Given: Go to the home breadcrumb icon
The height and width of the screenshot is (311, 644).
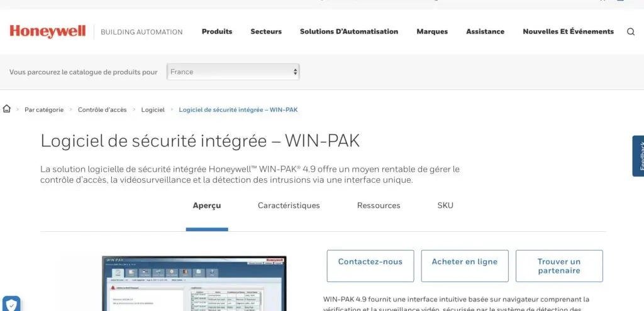Looking at the screenshot, I should click(x=6, y=109).
